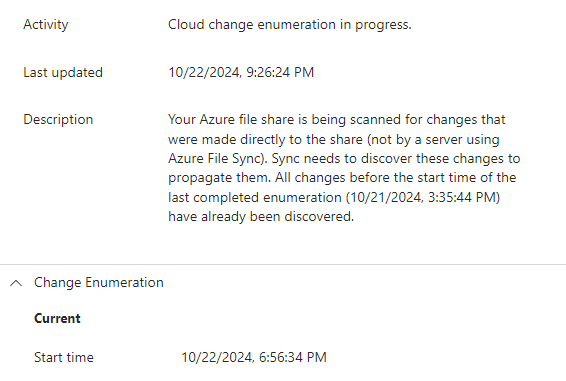Click the 'propagate them. All changes' line

point(342,178)
